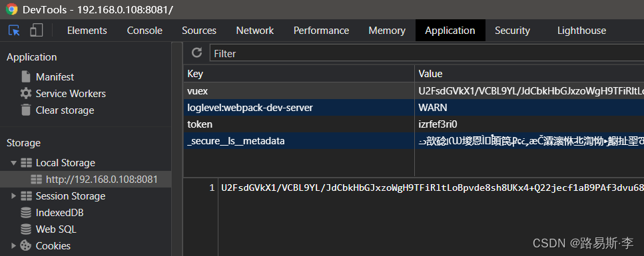644x256 pixels.
Task: Select the vuex key row
Action: pos(299,90)
